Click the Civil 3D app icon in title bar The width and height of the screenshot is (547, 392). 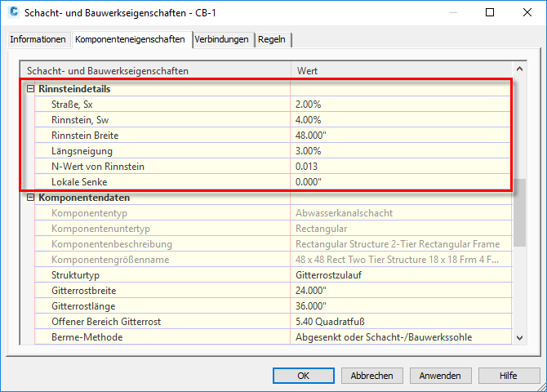14,12
